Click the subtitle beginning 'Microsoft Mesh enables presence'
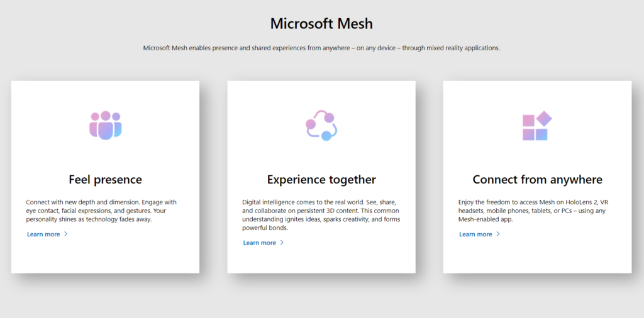 pos(321,48)
